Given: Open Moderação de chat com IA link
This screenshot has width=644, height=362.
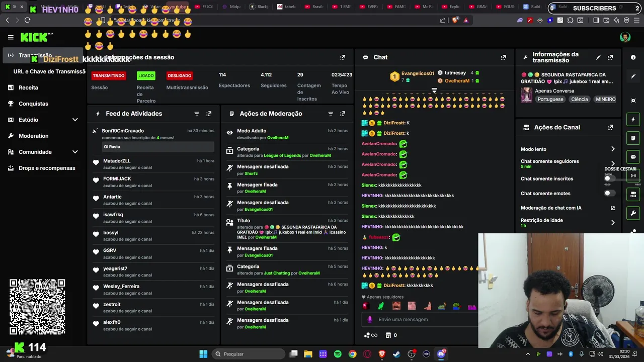Looking at the screenshot, I should (613, 208).
